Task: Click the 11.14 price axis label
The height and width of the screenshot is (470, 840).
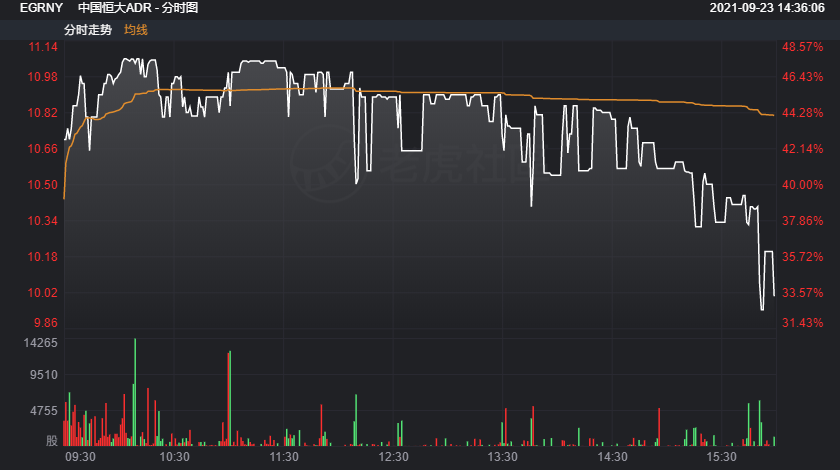Action: point(43,47)
